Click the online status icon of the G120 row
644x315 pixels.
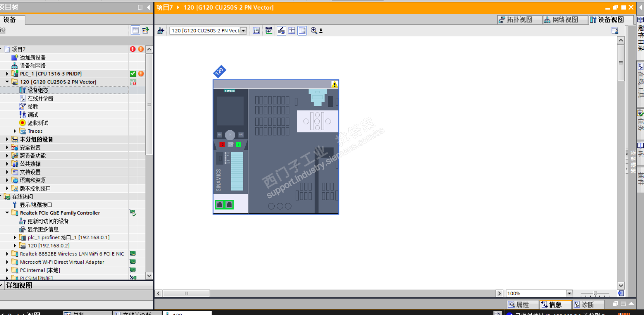point(133,82)
